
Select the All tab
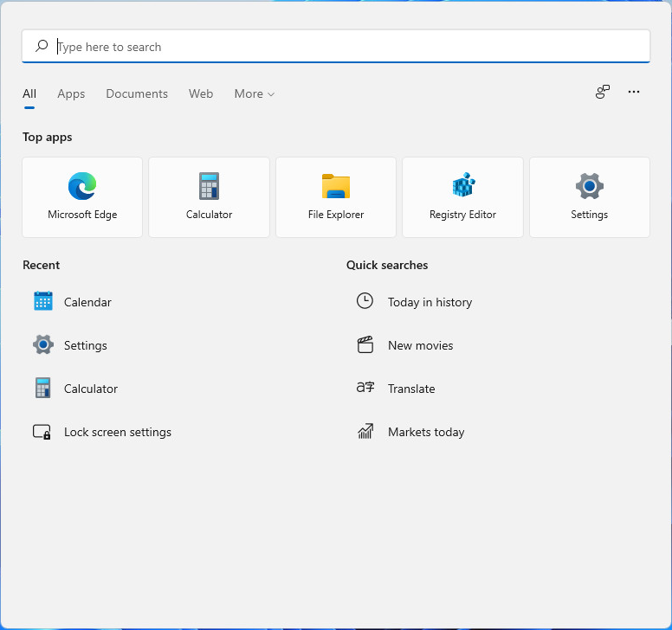(29, 93)
